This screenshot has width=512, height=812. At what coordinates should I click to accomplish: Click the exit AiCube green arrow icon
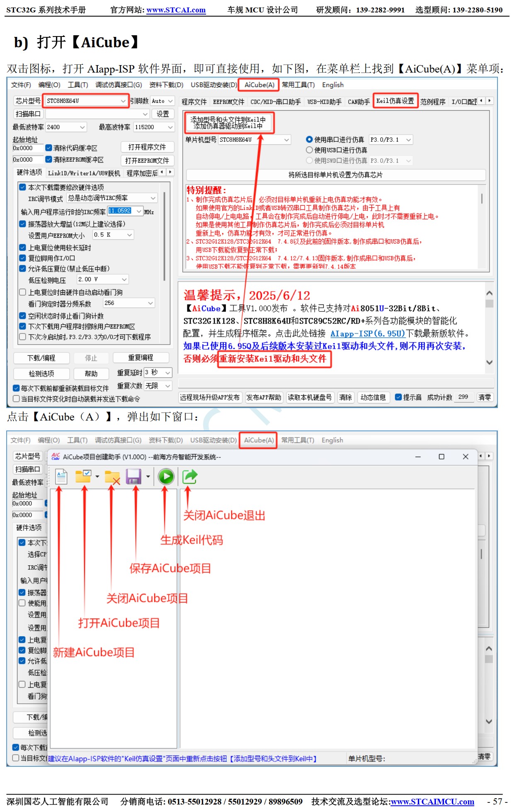(190, 477)
